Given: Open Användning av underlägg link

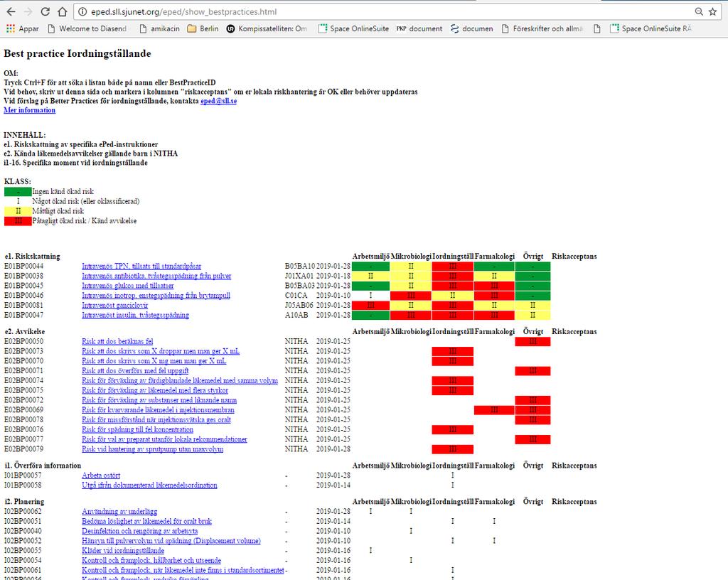Looking at the screenshot, I should click(119, 512).
